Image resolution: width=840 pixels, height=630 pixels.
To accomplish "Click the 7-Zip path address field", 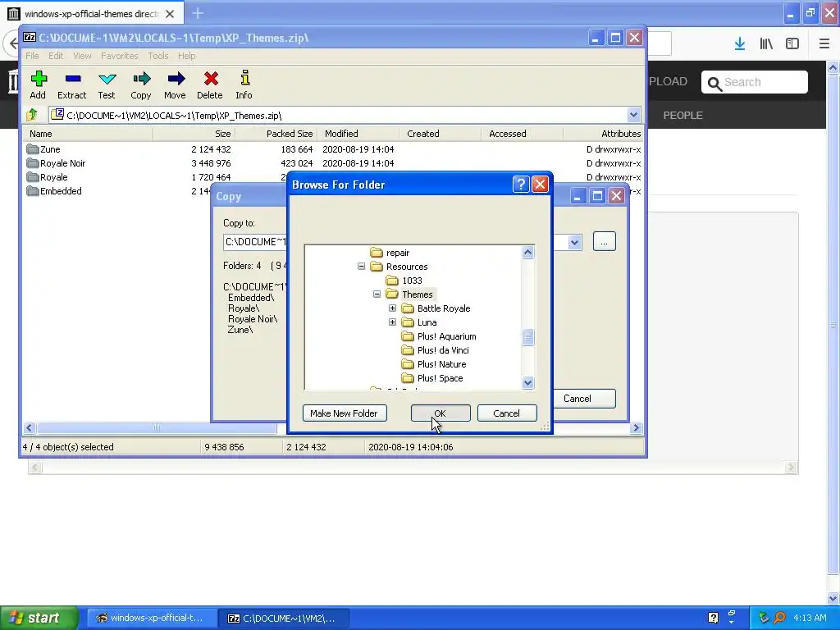I will tap(337, 115).
